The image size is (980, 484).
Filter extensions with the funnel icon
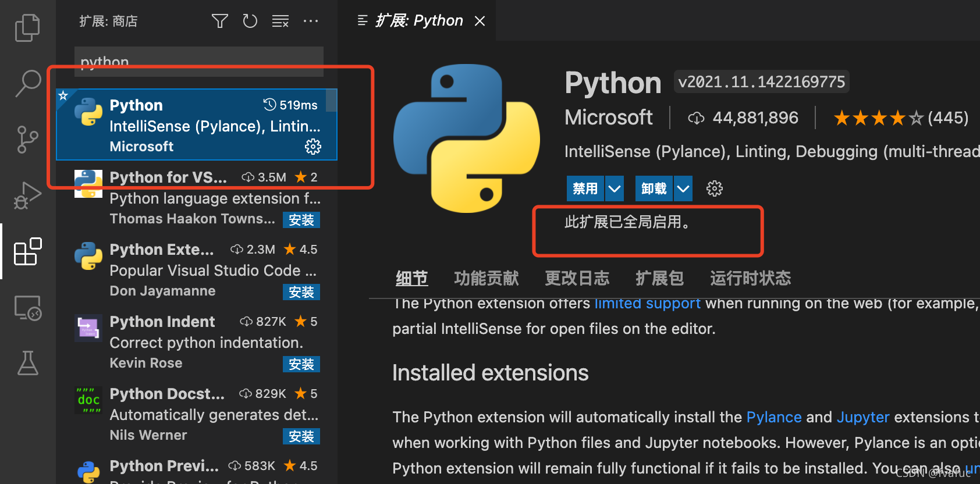tap(219, 22)
